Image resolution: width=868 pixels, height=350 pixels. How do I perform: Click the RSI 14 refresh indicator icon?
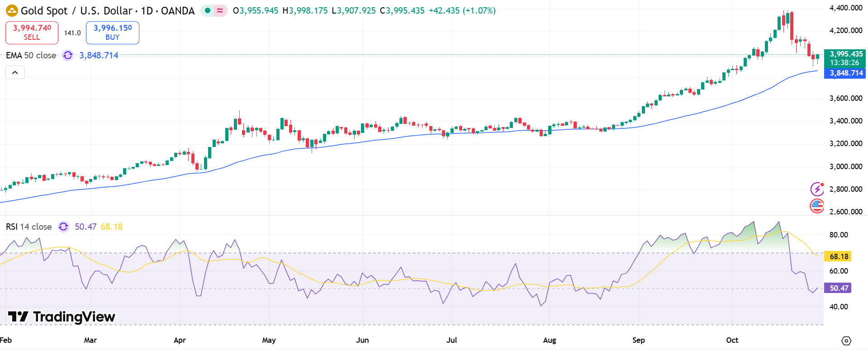[x=63, y=227]
